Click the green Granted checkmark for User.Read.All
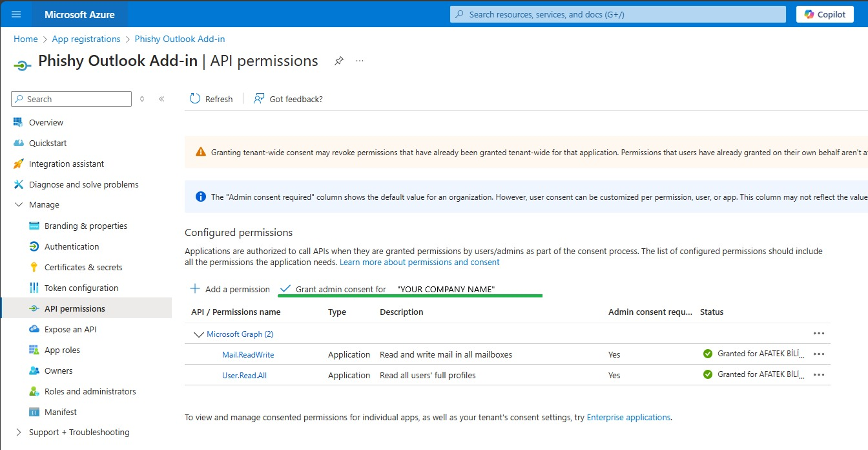Screen dimensions: 868x450 [708, 374]
